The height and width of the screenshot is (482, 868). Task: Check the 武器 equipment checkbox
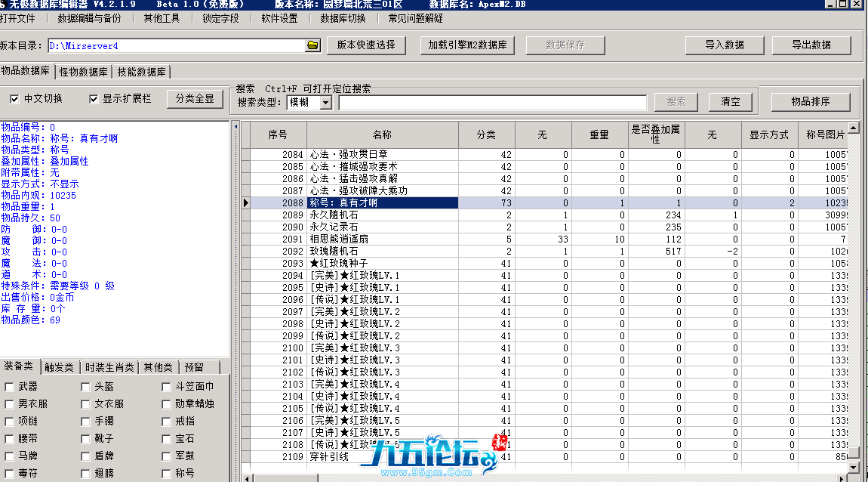click(9, 387)
